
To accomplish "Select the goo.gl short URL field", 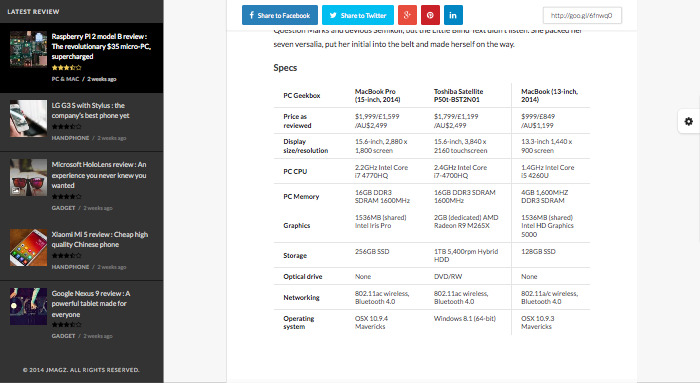I will 582,15.
